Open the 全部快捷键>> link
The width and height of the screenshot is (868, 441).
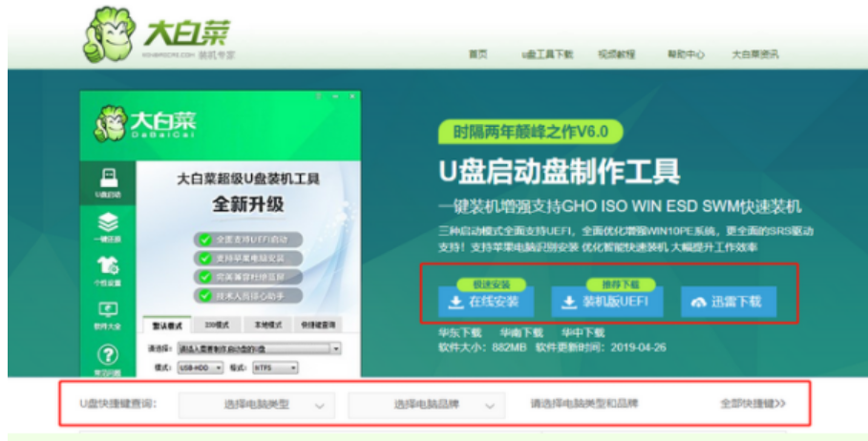pyautogui.click(x=752, y=404)
